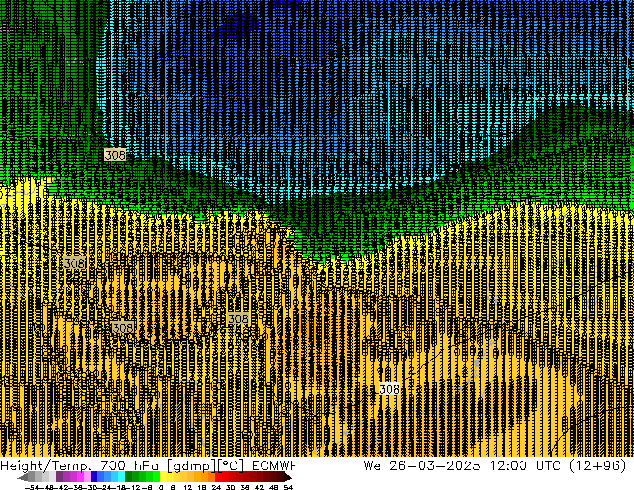
Task: Click the 700 hPa level text
Action: (129, 466)
